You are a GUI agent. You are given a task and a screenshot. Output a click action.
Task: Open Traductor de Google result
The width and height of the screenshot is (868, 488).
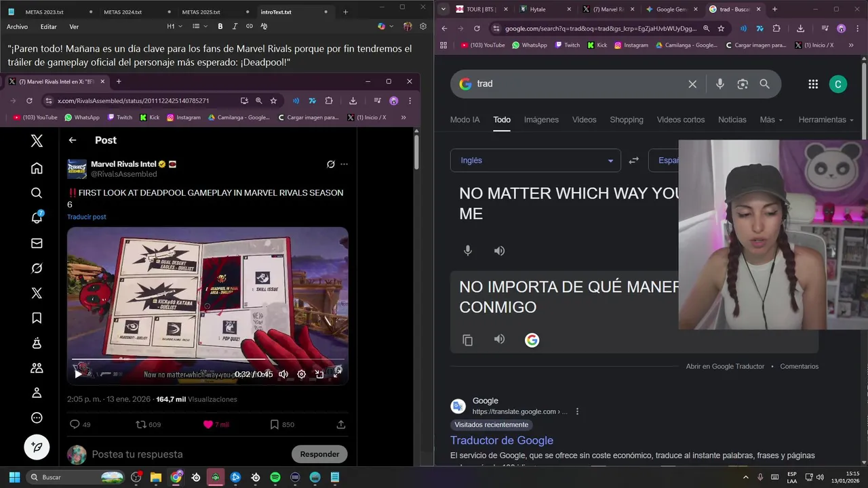[502, 441]
